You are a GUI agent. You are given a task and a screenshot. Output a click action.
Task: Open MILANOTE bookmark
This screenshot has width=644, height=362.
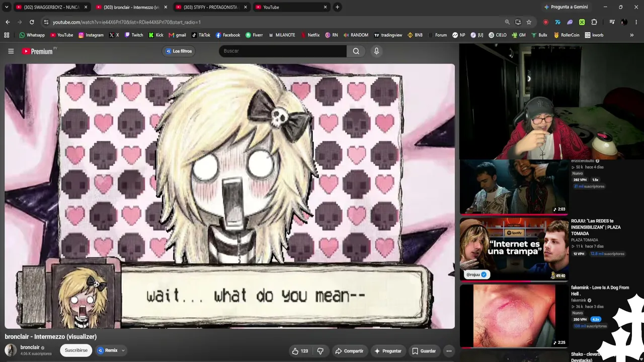[x=282, y=35]
